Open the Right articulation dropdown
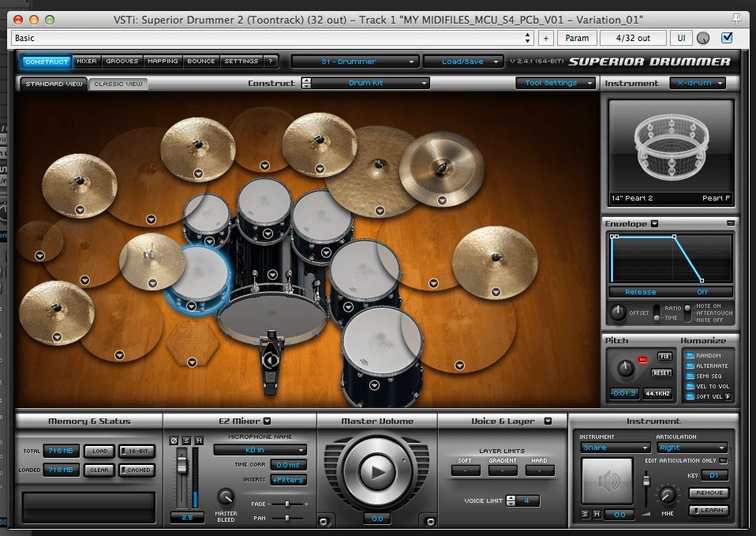The width and height of the screenshot is (756, 536). coord(692,448)
